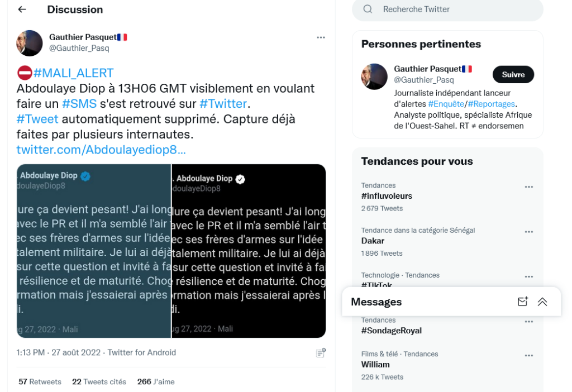This screenshot has height=392, width=572.
Task: Click the new message compose icon
Action: point(522,302)
